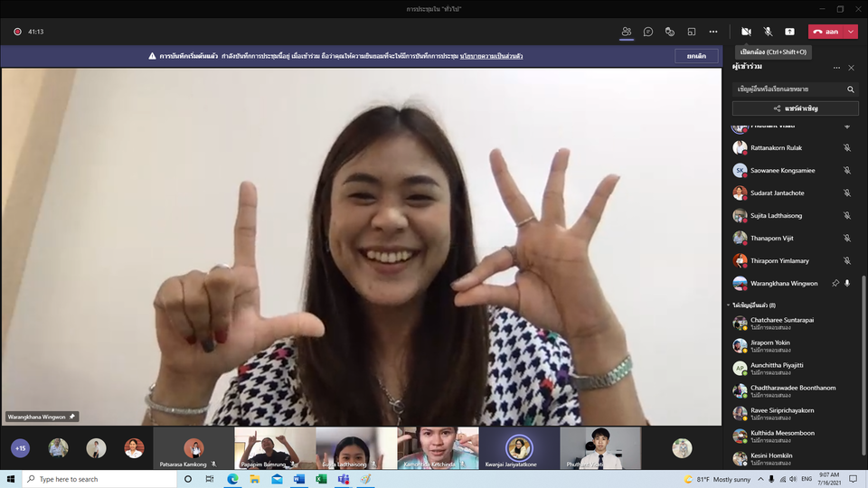
Task: Unpin Warangkhana Wingwon using the pin icon
Action: click(x=835, y=283)
